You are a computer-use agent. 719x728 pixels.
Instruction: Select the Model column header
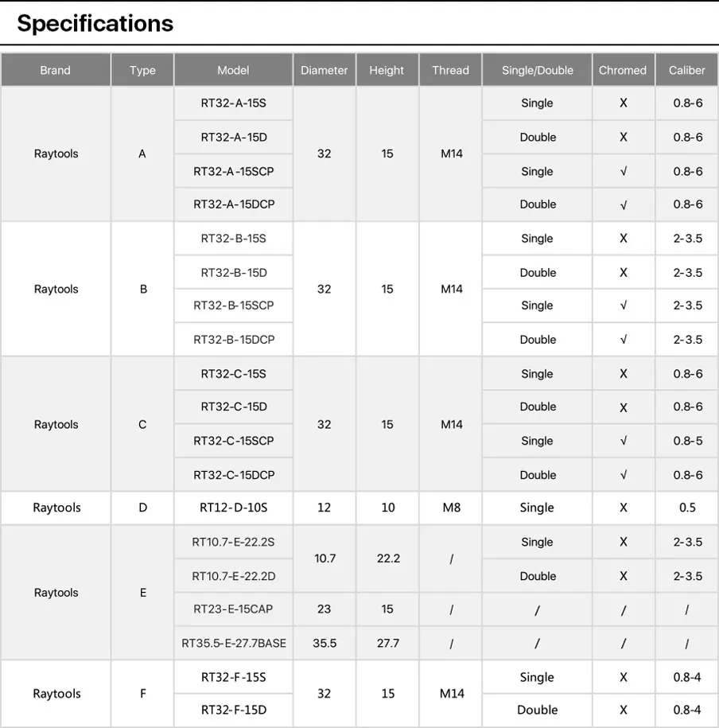click(234, 70)
